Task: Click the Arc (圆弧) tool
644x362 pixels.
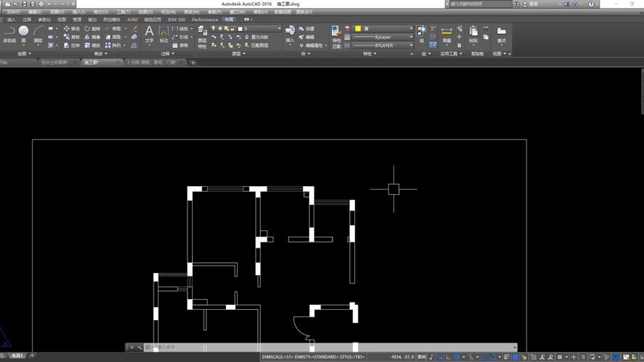Action: click(x=38, y=33)
